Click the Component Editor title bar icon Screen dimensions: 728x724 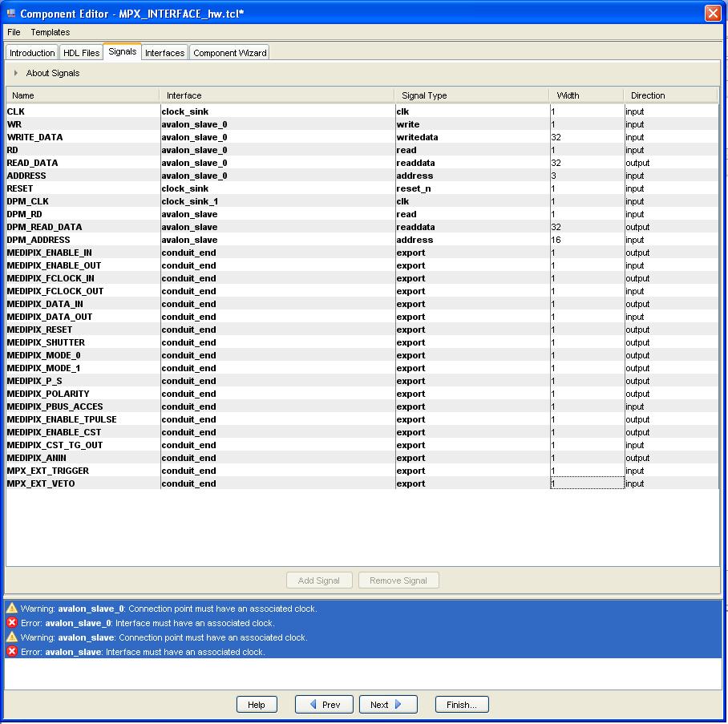(x=11, y=13)
